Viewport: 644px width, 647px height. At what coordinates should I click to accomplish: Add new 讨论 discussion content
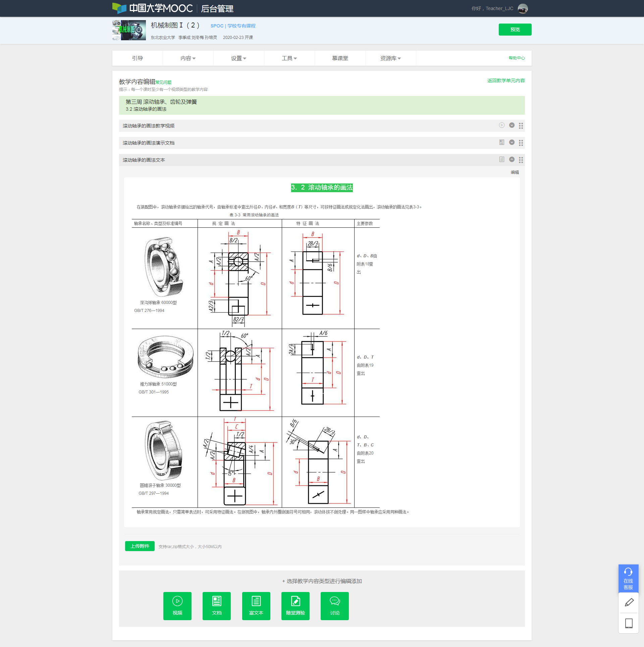(x=334, y=606)
